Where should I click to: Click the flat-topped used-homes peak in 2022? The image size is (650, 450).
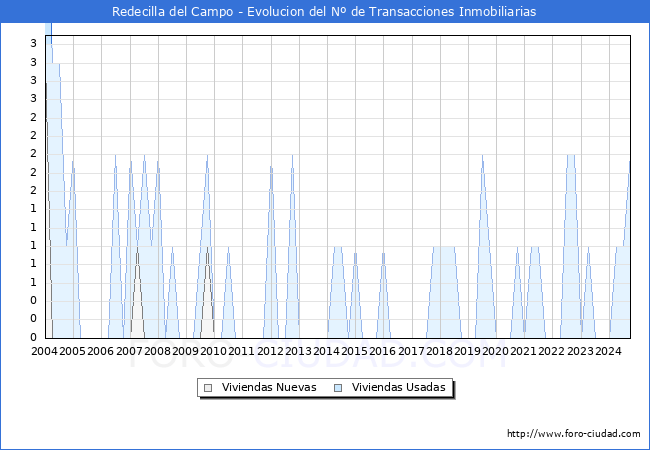571,246
